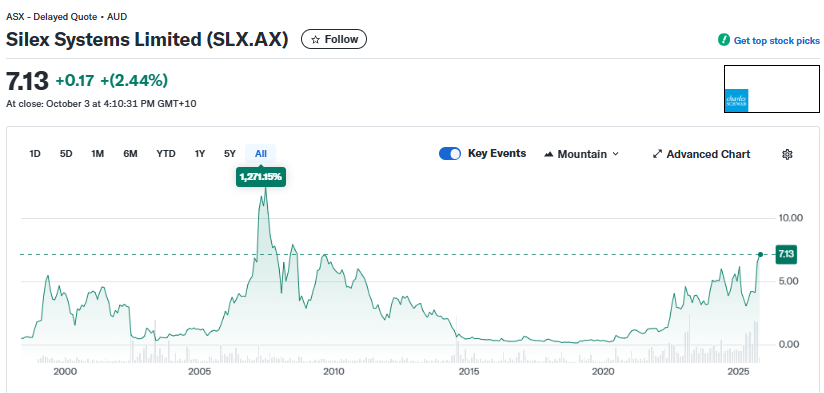Select the 5D time range
The width and height of the screenshot is (824, 393).
(66, 154)
